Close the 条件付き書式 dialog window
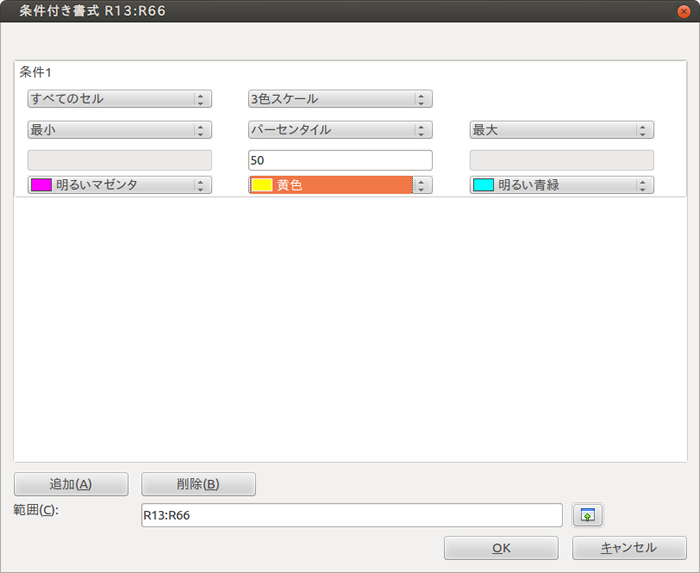Image resolution: width=700 pixels, height=573 pixels. [x=683, y=11]
